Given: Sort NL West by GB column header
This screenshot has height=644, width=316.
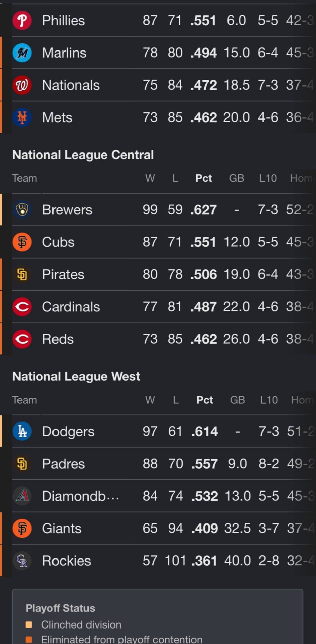Looking at the screenshot, I should [237, 400].
